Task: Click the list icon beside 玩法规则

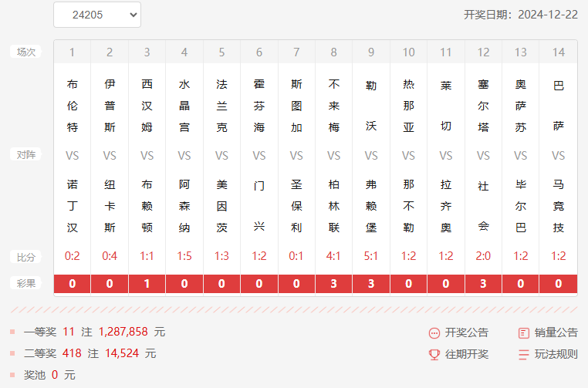Action: pos(524,355)
